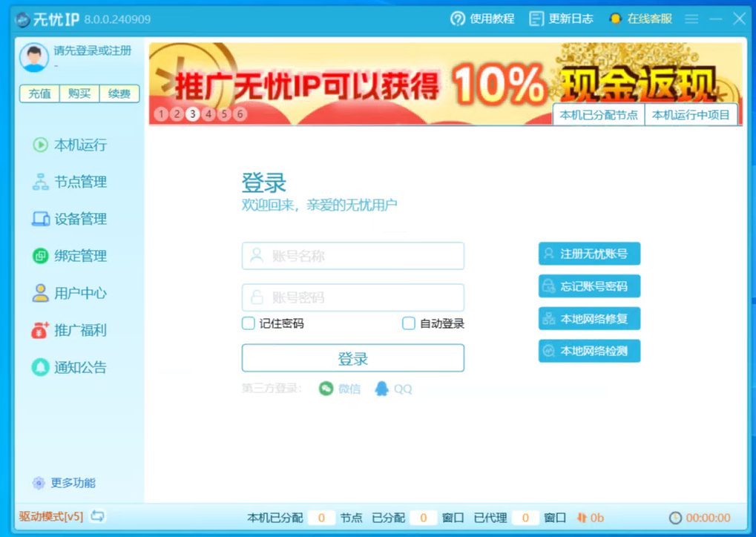The width and height of the screenshot is (756, 537).
Task: Click the 节点管理 network node icon
Action: 41,182
